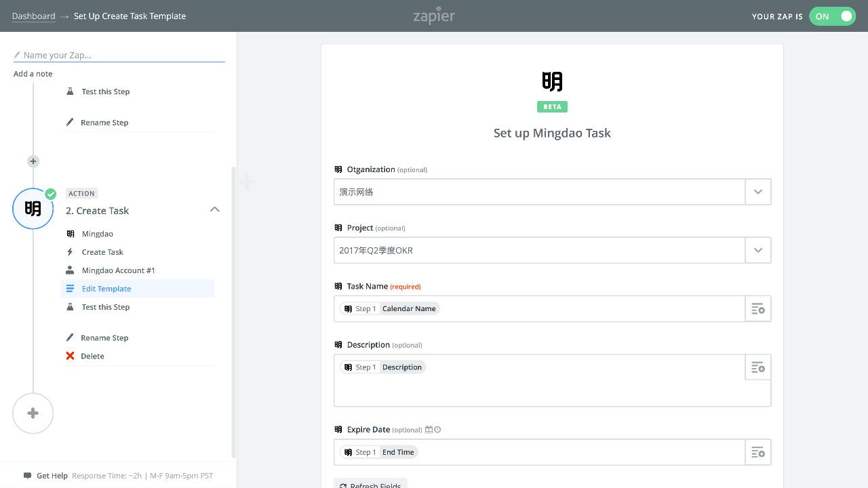Click lightning bolt icon beside Create Task
Viewport: 868px width, 488px height.
70,252
